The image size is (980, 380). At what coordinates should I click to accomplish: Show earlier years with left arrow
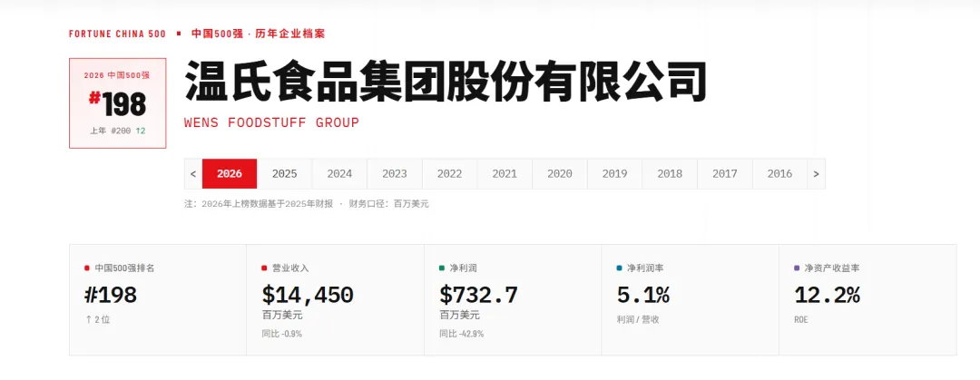tap(193, 174)
